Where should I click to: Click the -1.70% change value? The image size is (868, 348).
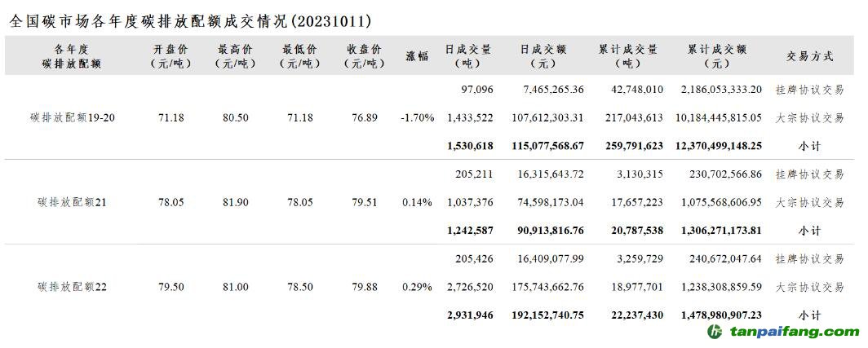click(417, 118)
